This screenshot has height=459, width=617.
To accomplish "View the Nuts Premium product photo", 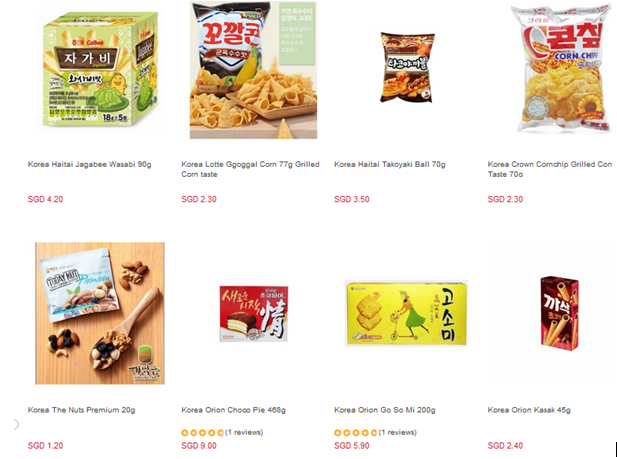I will 100,313.
